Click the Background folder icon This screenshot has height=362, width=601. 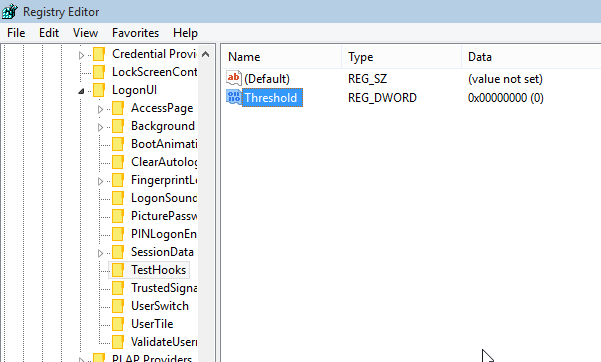(x=118, y=126)
